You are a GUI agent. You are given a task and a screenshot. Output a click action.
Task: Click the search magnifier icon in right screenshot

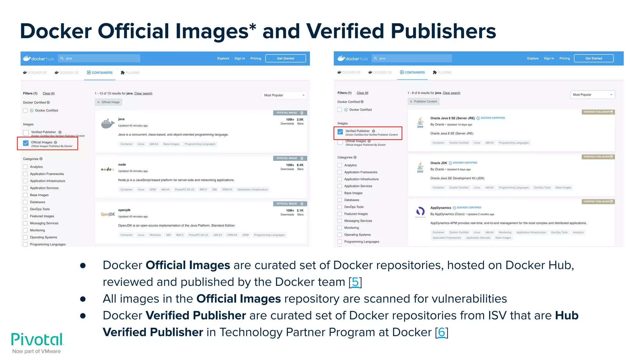375,58
